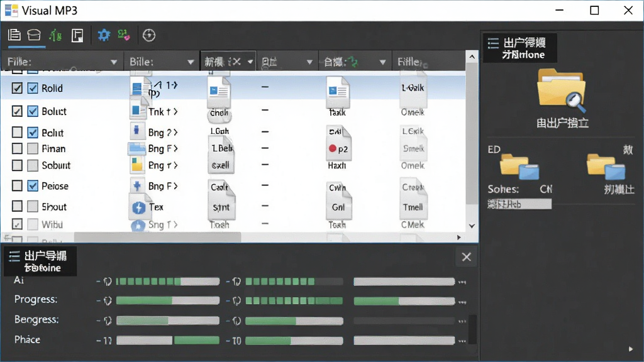Click the Gnl file icon
Image resolution: width=644 pixels, height=362 pixels.
[338, 202]
